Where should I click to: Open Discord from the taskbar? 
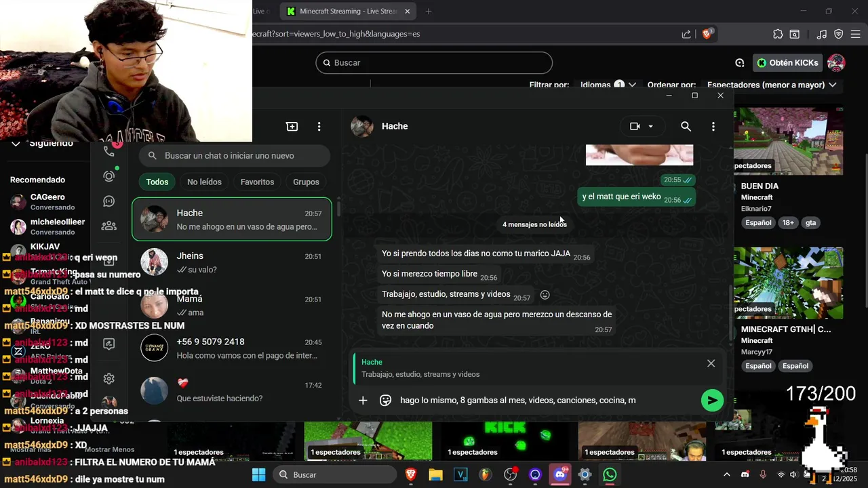[x=560, y=474]
